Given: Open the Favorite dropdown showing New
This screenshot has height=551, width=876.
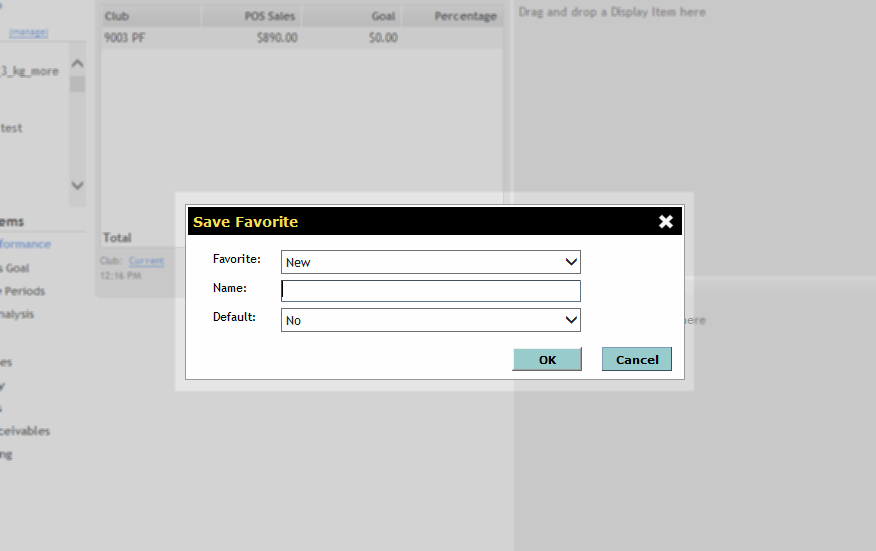Looking at the screenshot, I should [x=431, y=262].
